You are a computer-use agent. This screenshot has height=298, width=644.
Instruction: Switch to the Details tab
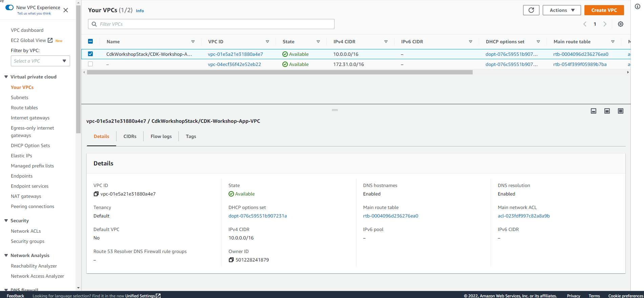click(x=102, y=136)
